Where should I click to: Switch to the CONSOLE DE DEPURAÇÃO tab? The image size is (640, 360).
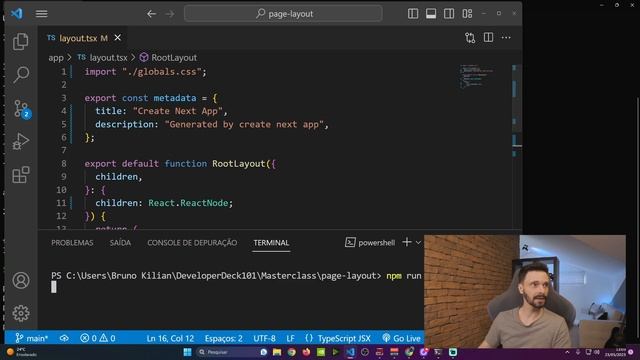click(192, 243)
